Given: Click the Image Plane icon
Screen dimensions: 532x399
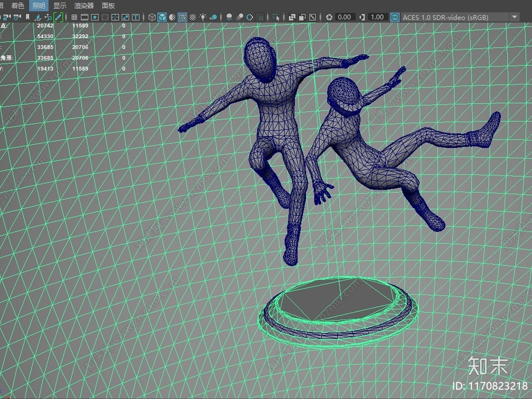Looking at the screenshot, I should tap(38, 17).
